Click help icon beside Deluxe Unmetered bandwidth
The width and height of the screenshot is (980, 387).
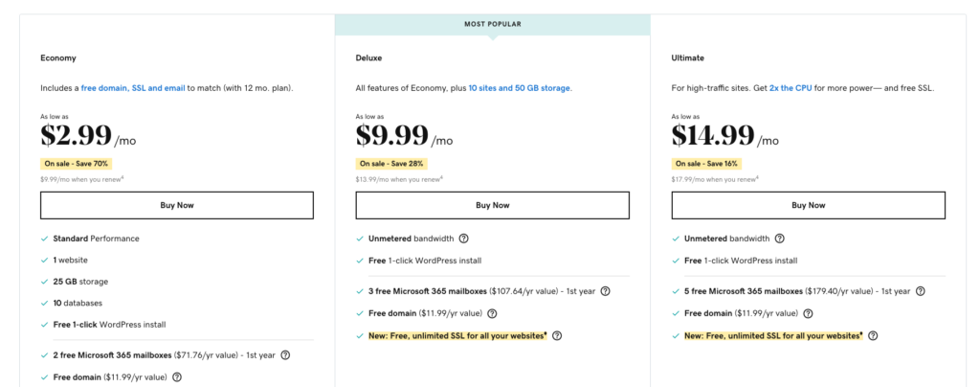(x=464, y=239)
